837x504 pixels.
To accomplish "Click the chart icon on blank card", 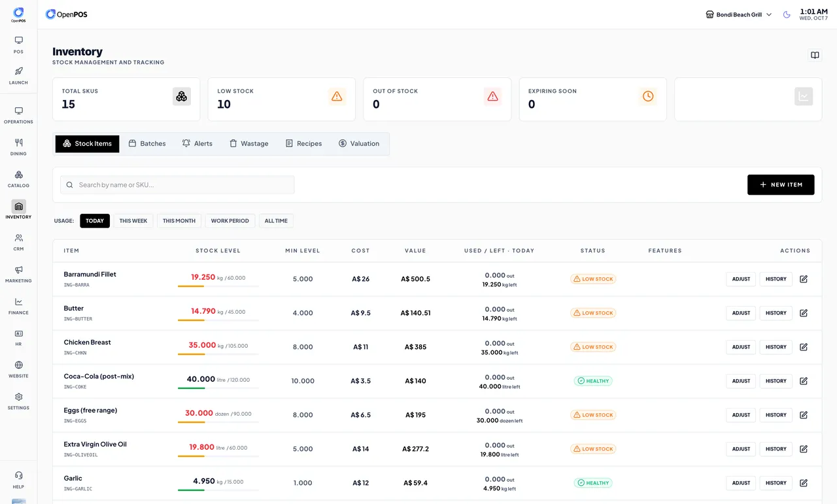I will coord(804,96).
